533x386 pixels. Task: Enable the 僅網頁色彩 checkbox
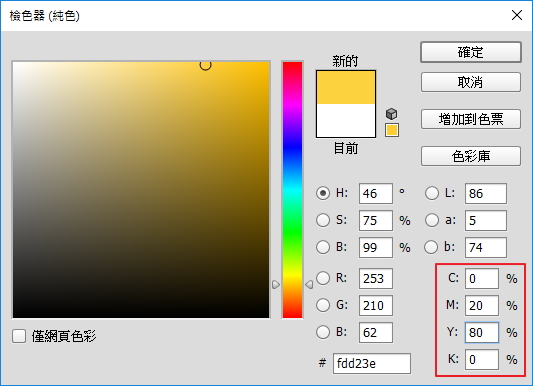tap(19, 336)
